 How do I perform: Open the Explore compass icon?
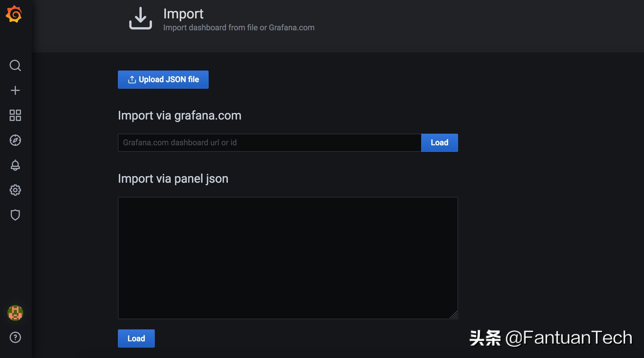[x=15, y=140]
